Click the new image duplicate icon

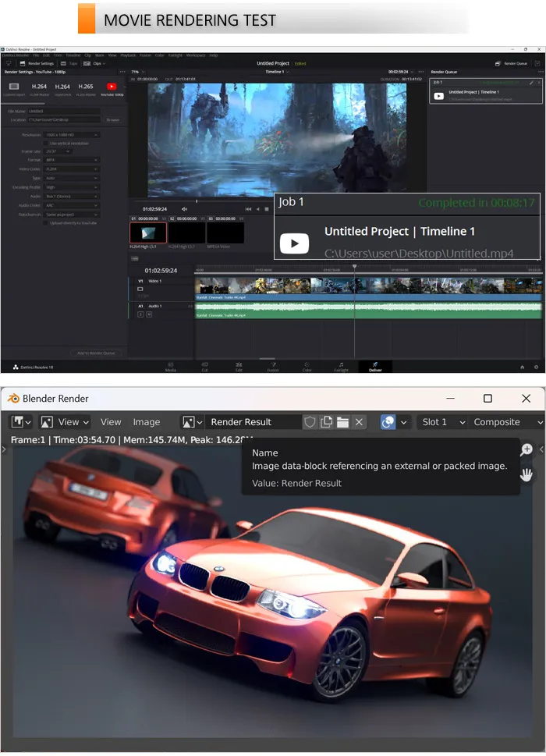click(326, 422)
